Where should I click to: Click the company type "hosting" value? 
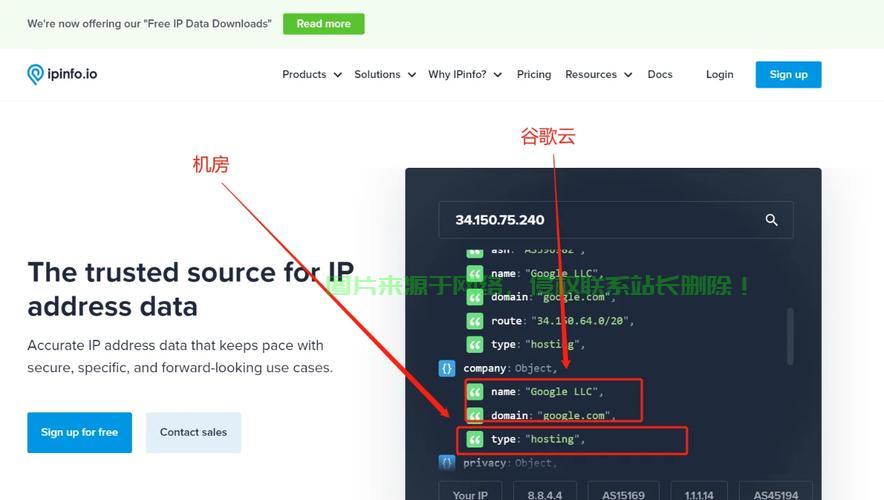[x=552, y=439]
